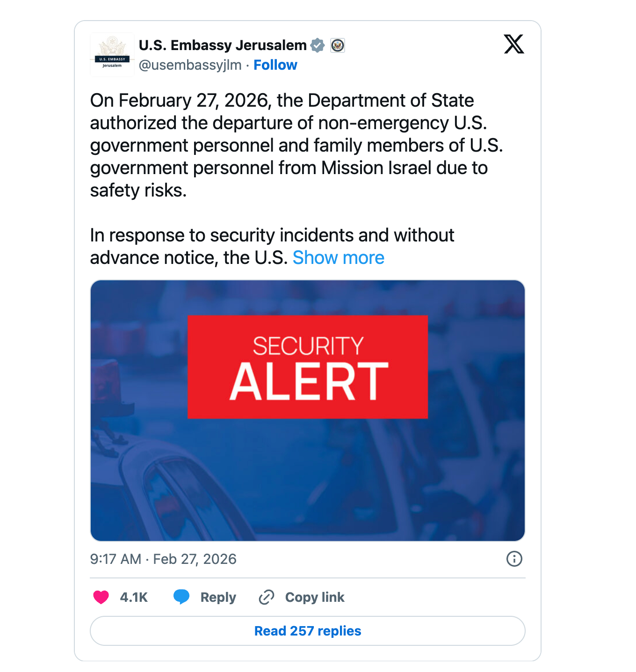Click the government seal badge next to the name
636x672 pixels.
338,45
